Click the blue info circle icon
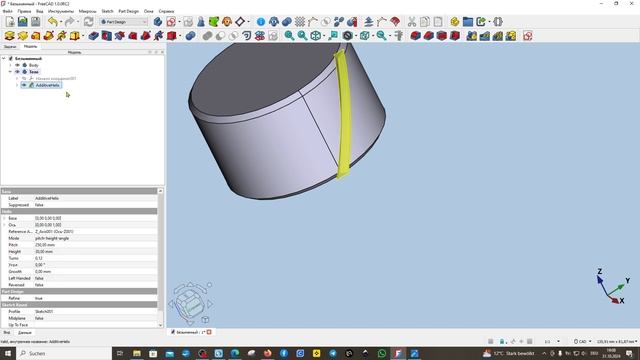 (261, 22)
